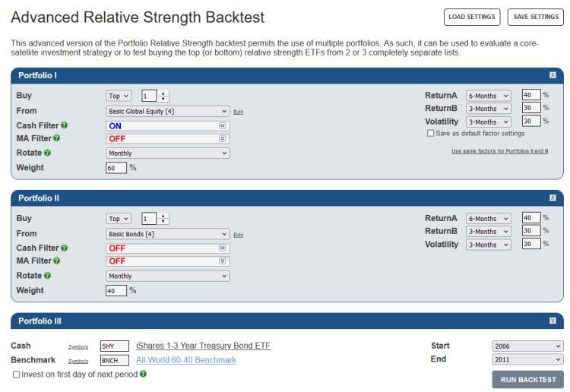Viewport: 570px width, 392px height.
Task: Click Rotate help icon in Portfolio I
Action: click(x=47, y=153)
